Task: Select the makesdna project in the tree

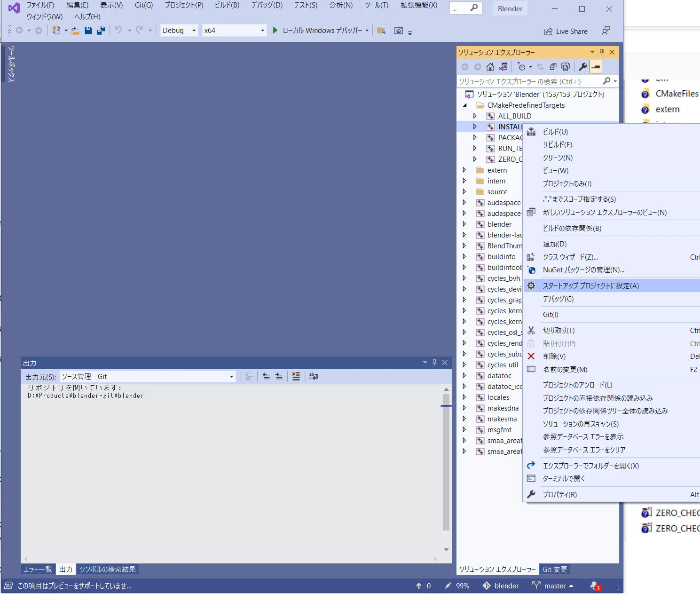Action: 503,408
